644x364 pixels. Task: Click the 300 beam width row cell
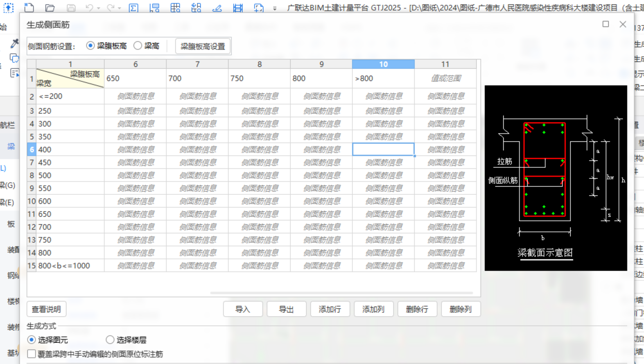click(70, 124)
